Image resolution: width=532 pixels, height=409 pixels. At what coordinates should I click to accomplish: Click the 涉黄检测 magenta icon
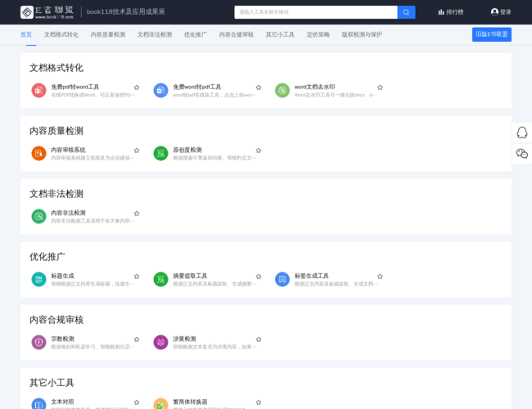tap(160, 342)
